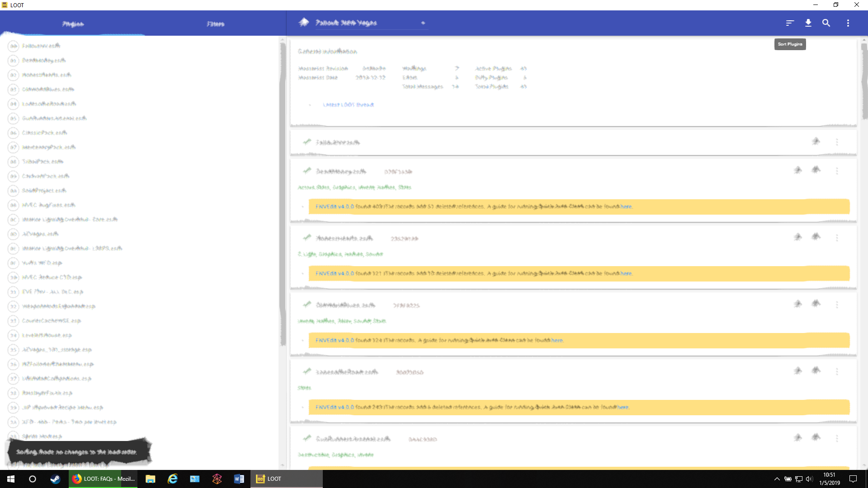The width and height of the screenshot is (868, 488).
Task: Open File Explorer from the taskbar
Action: (151, 479)
